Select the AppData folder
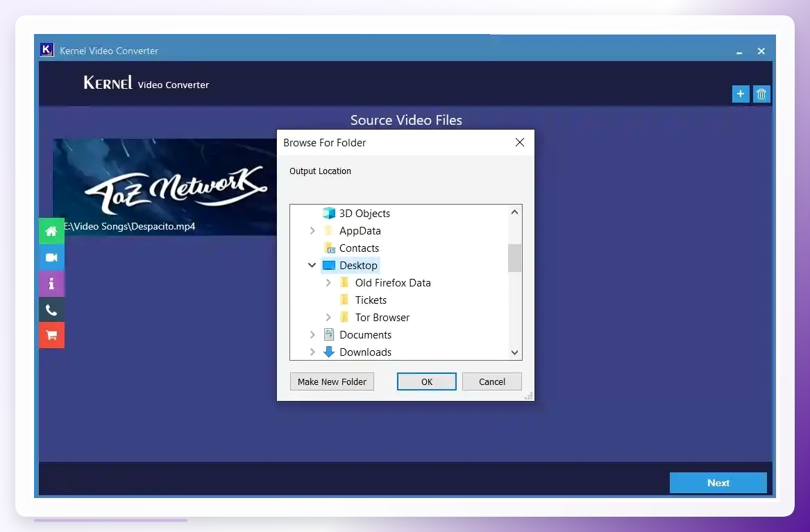The height and width of the screenshot is (532, 810). point(360,231)
